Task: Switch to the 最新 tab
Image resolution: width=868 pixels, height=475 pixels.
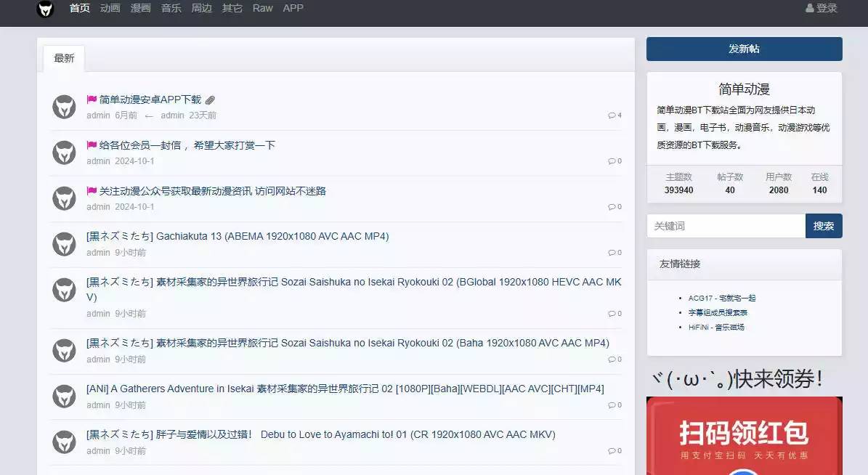Action: 63,57
